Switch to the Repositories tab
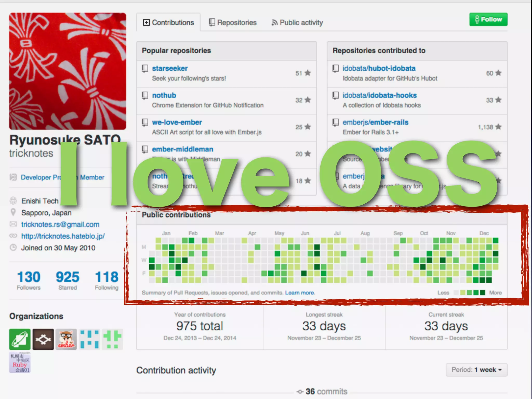The width and height of the screenshot is (532, 399). pos(232,23)
